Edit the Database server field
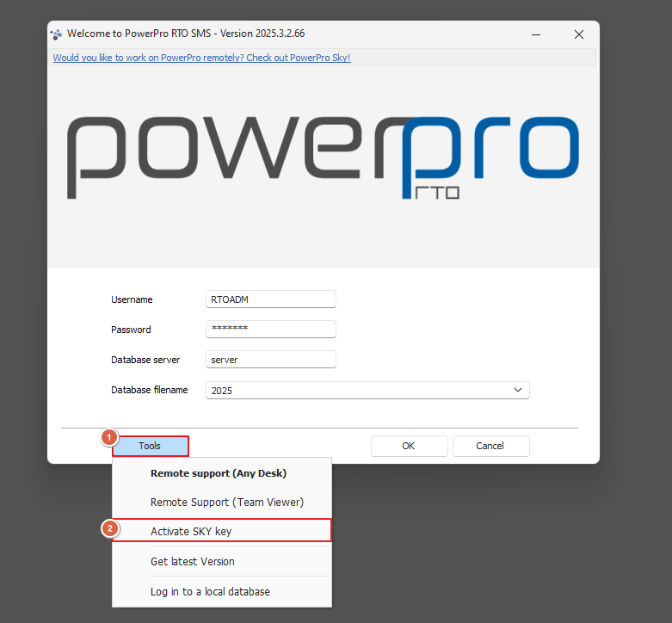The height and width of the screenshot is (623, 672). click(271, 360)
